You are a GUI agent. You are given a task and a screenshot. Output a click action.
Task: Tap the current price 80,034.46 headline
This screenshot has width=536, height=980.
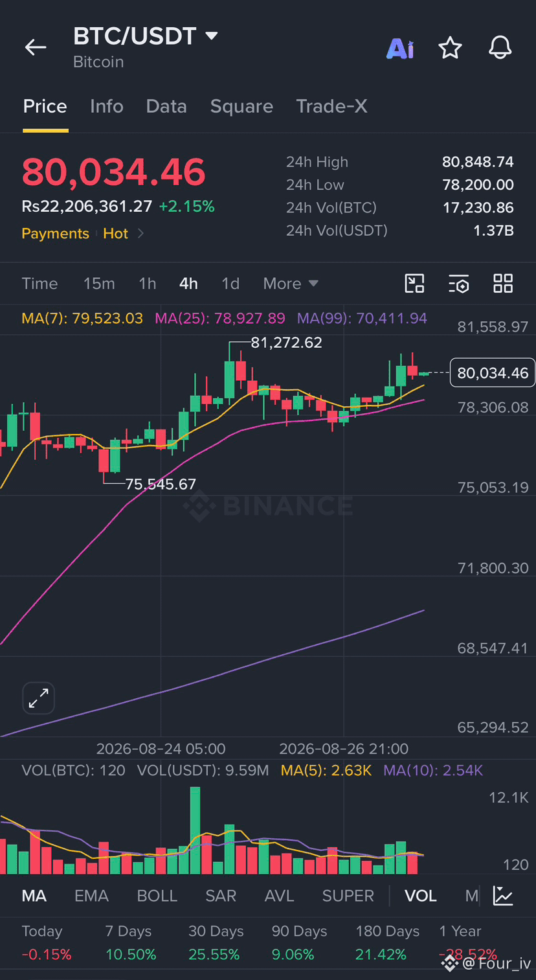[113, 172]
